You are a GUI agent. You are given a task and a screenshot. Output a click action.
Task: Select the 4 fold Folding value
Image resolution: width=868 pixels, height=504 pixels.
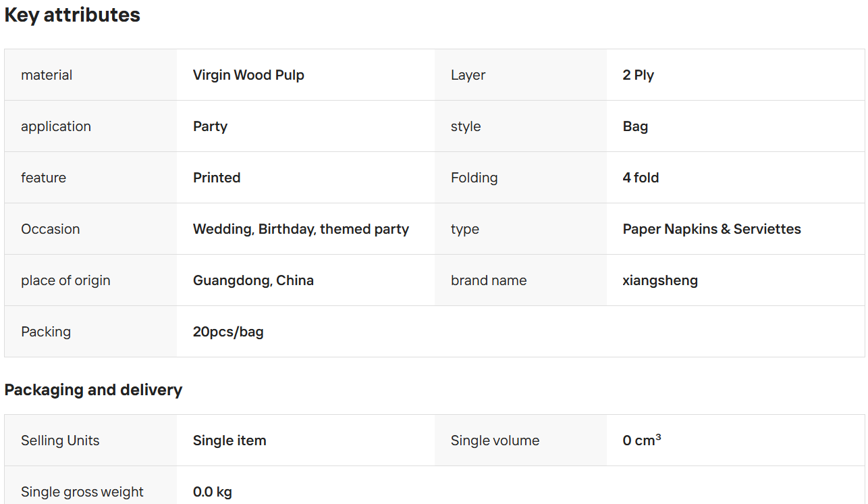click(641, 178)
